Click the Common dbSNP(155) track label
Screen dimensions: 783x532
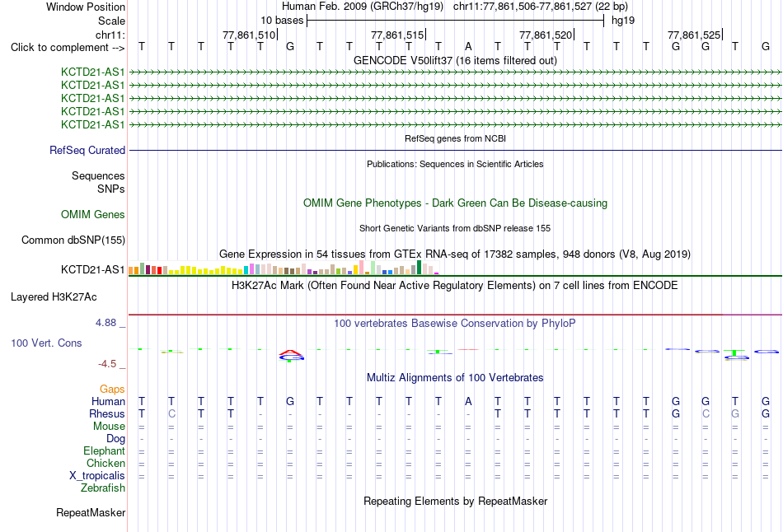[73, 240]
